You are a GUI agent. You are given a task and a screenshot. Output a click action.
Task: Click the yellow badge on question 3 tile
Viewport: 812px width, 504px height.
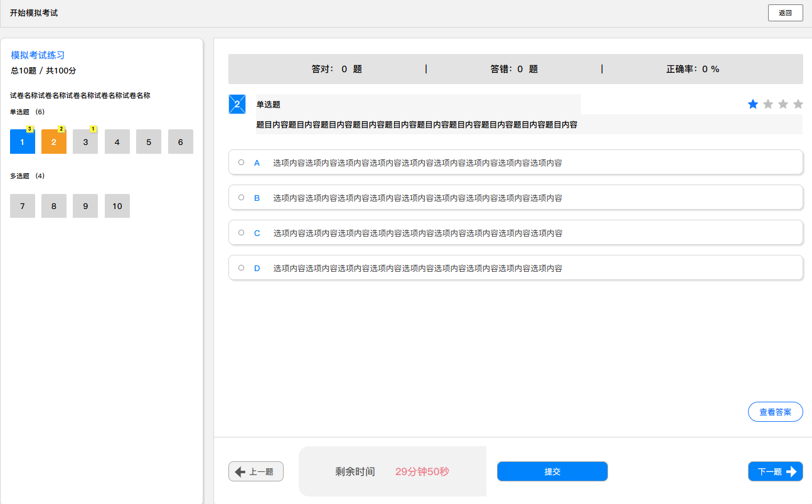(93, 129)
